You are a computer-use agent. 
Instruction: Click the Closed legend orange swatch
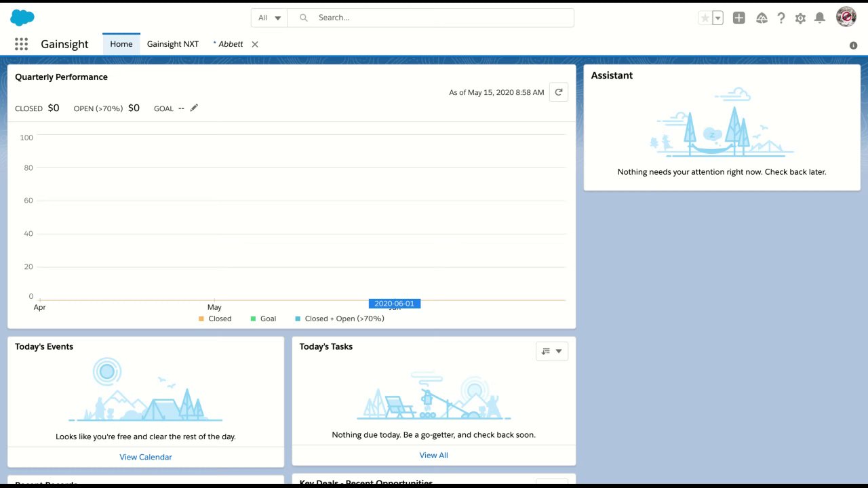pyautogui.click(x=201, y=319)
